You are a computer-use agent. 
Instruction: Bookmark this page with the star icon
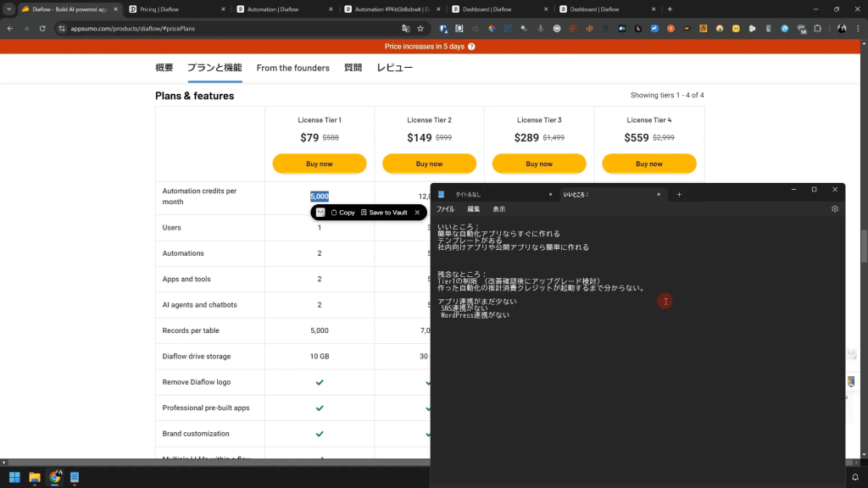420,28
